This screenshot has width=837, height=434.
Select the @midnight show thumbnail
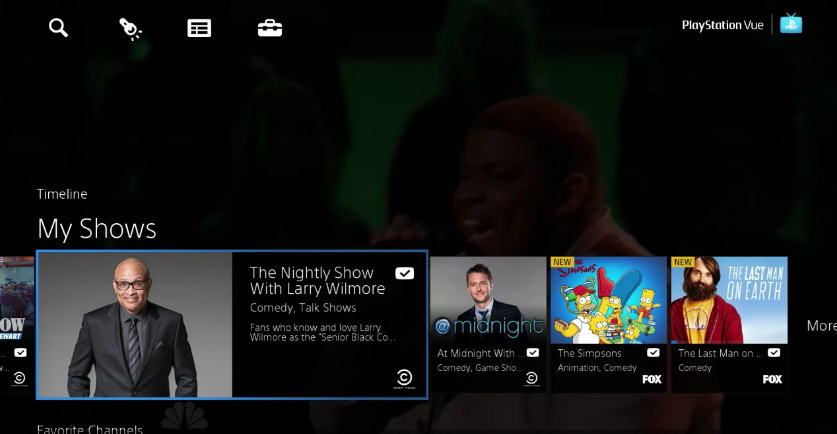[x=487, y=299]
